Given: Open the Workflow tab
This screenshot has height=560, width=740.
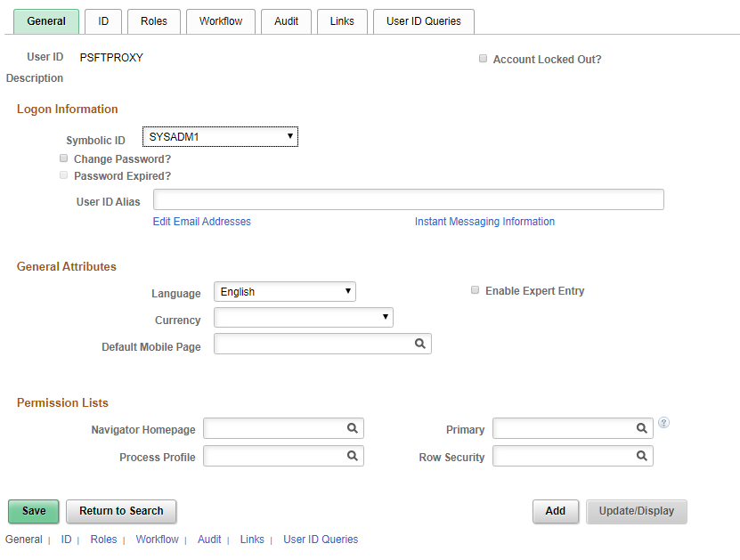Looking at the screenshot, I should click(220, 20).
